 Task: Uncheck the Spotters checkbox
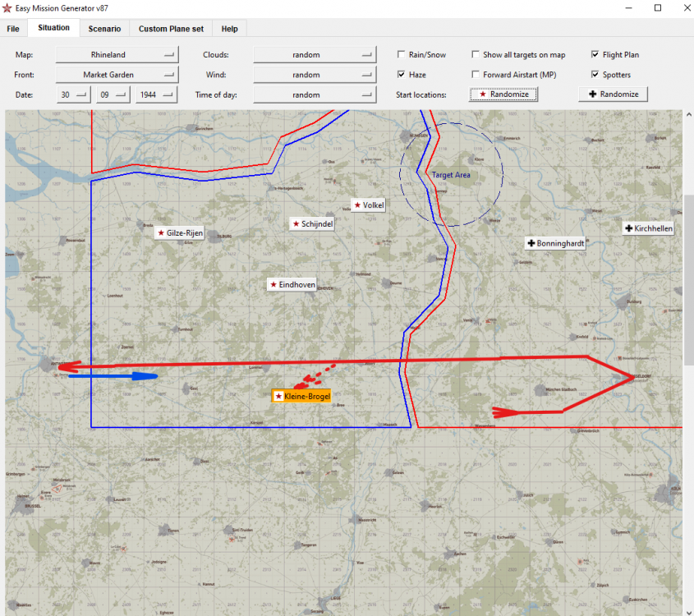tap(595, 75)
